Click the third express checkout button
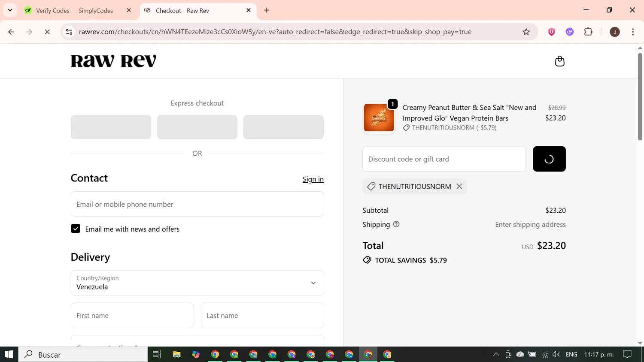 [x=283, y=127]
